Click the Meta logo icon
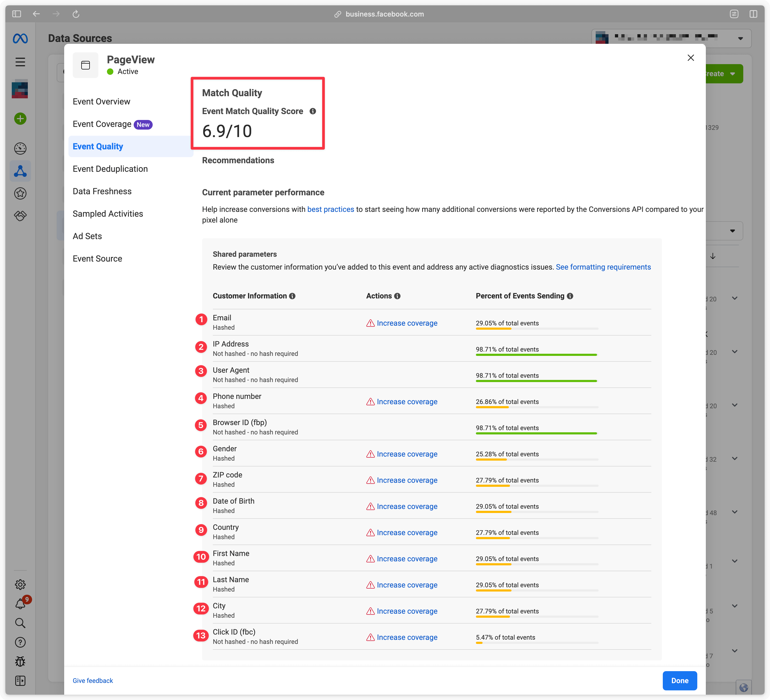 click(20, 38)
